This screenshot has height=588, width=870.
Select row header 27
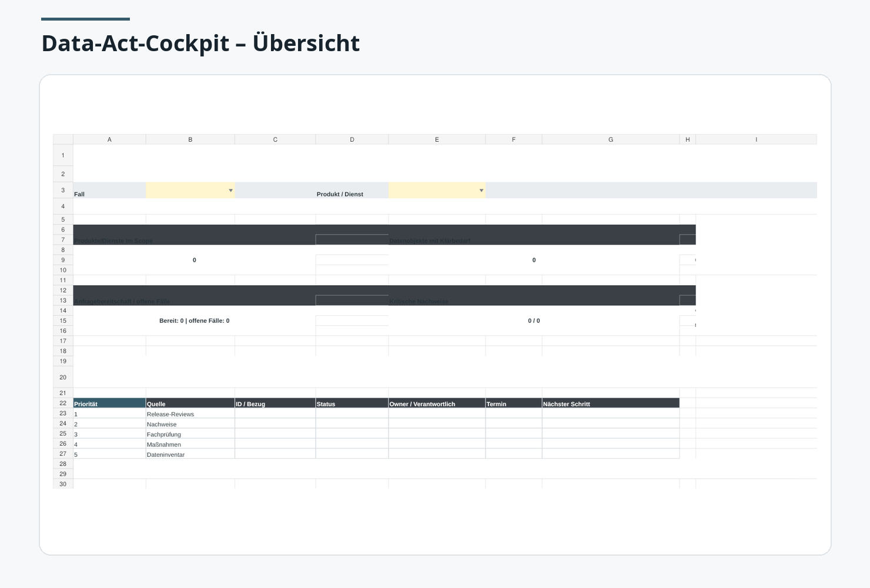click(63, 453)
